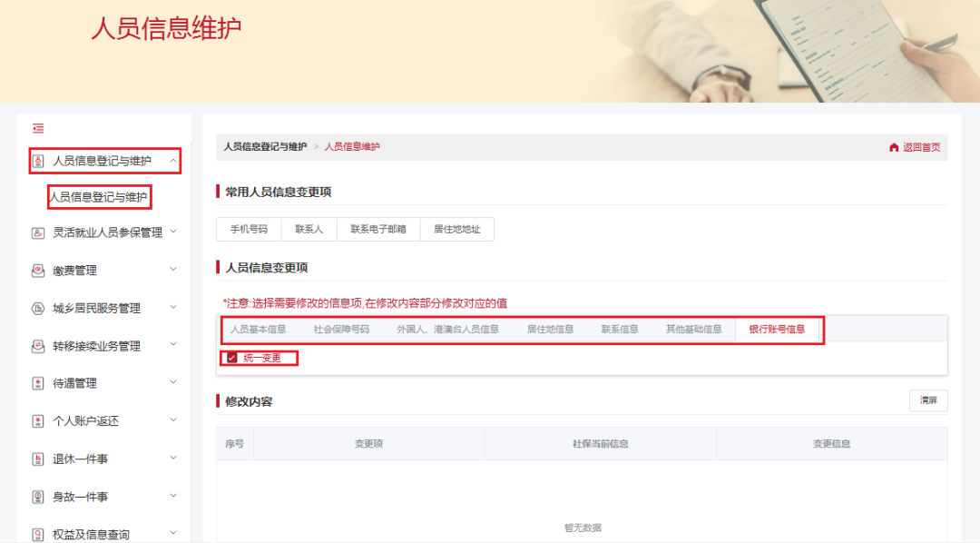Click the 待遇管理 sidebar icon
The width and height of the screenshot is (980, 543).
pyautogui.click(x=38, y=383)
